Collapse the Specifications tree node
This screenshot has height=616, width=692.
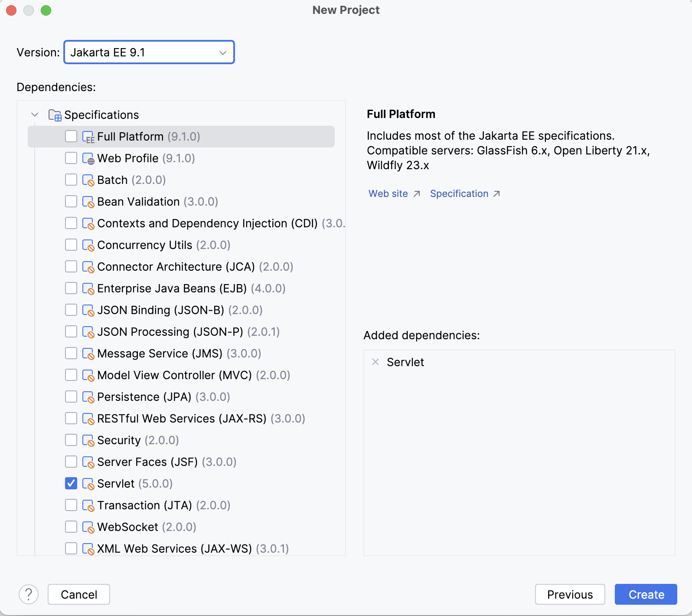pos(35,115)
